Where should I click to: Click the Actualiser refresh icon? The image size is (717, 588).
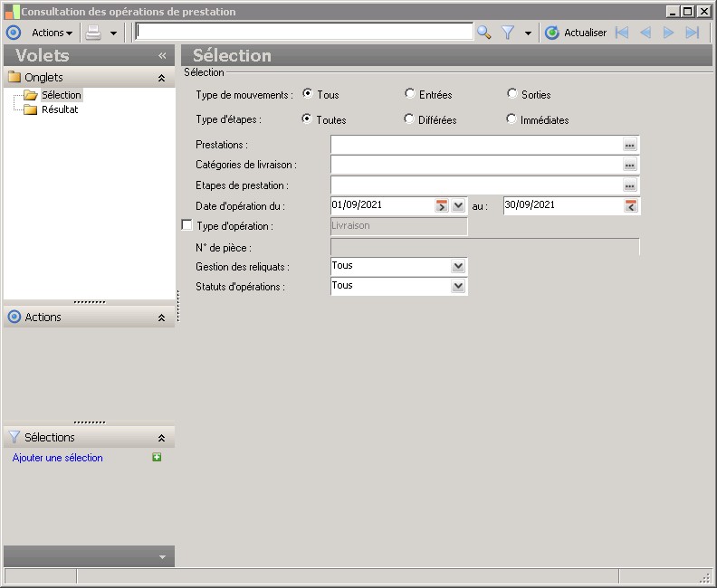click(552, 33)
